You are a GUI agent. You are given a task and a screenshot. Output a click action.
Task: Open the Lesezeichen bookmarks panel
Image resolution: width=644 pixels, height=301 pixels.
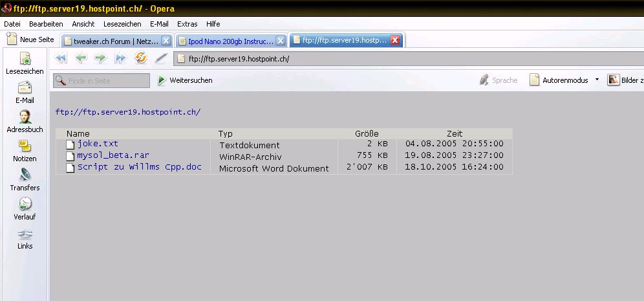click(25, 63)
